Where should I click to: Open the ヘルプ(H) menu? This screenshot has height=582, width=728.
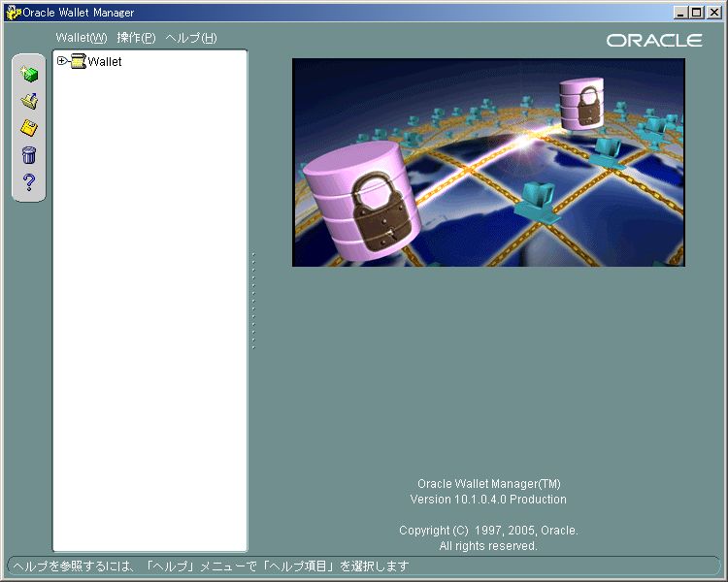191,38
